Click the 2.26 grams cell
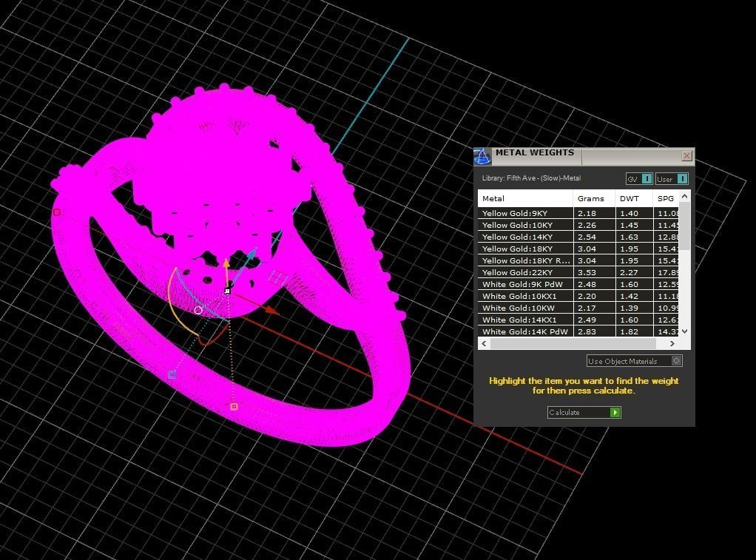 click(594, 225)
